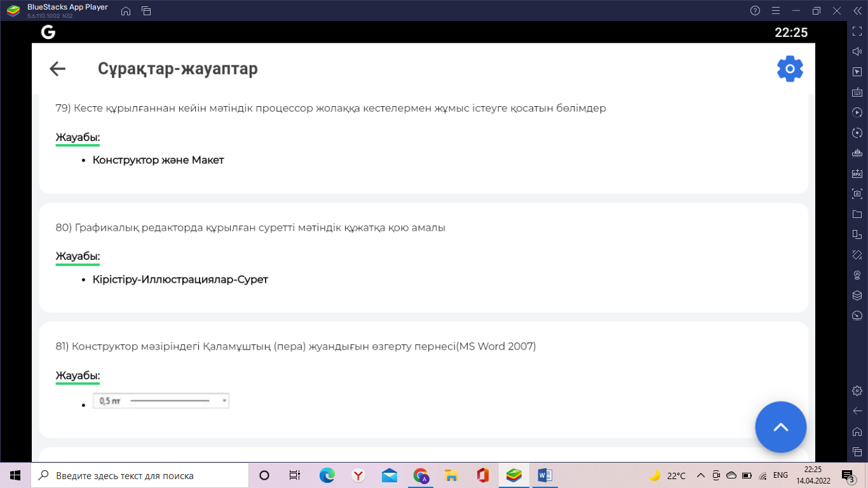The width and height of the screenshot is (868, 488).
Task: Open Cortana circle on the taskbar
Action: [x=264, y=475]
